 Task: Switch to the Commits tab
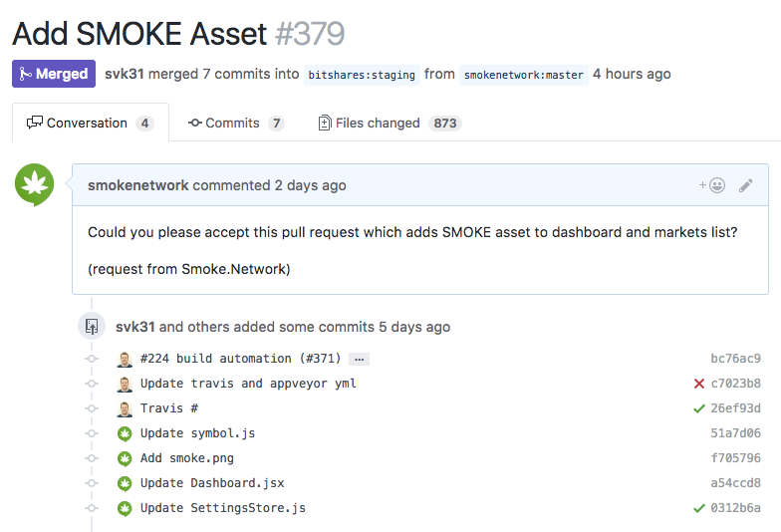click(x=235, y=124)
